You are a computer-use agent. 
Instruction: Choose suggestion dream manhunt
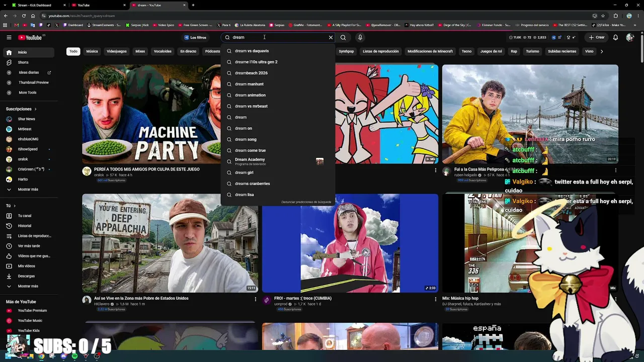[x=278, y=84]
